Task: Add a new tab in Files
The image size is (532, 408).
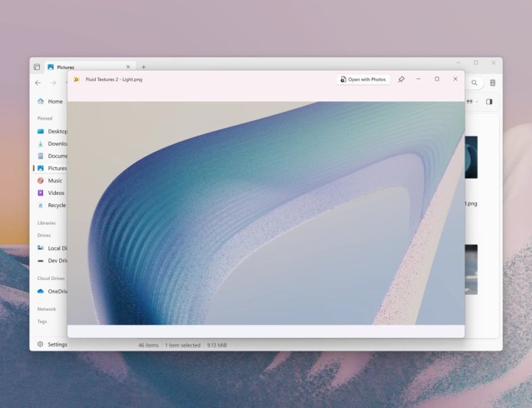Action: (143, 67)
